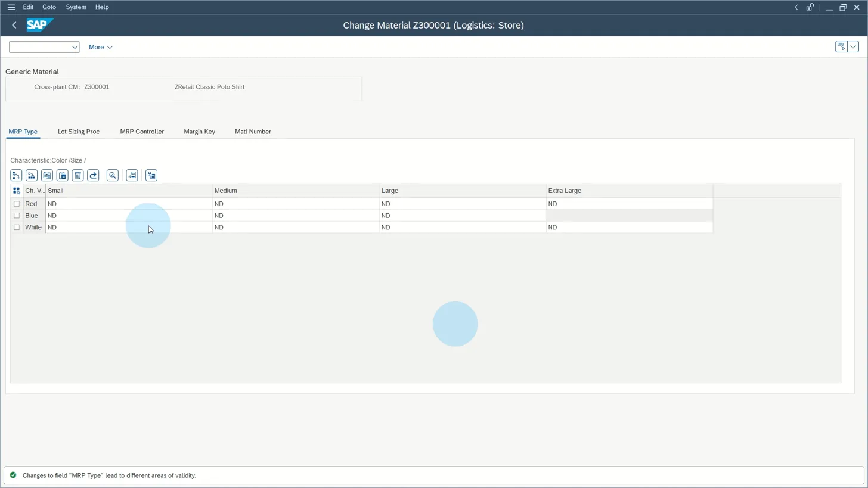Open the Help menu
This screenshot has height=488, width=868.
coord(102,7)
